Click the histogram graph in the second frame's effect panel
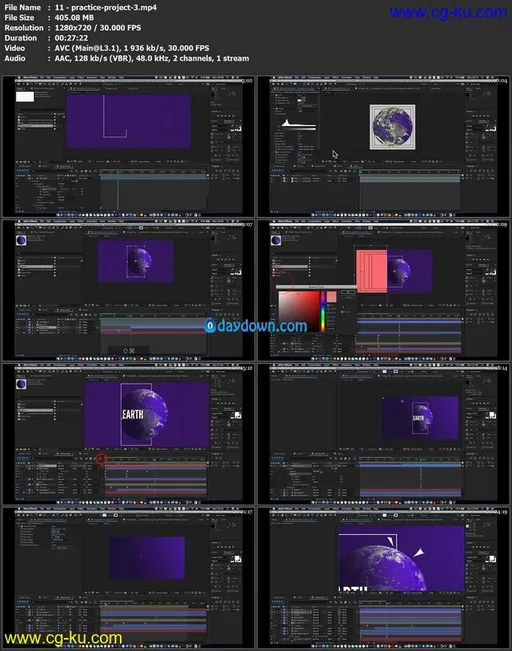Viewport: 512px width, 651px height. click(x=299, y=124)
